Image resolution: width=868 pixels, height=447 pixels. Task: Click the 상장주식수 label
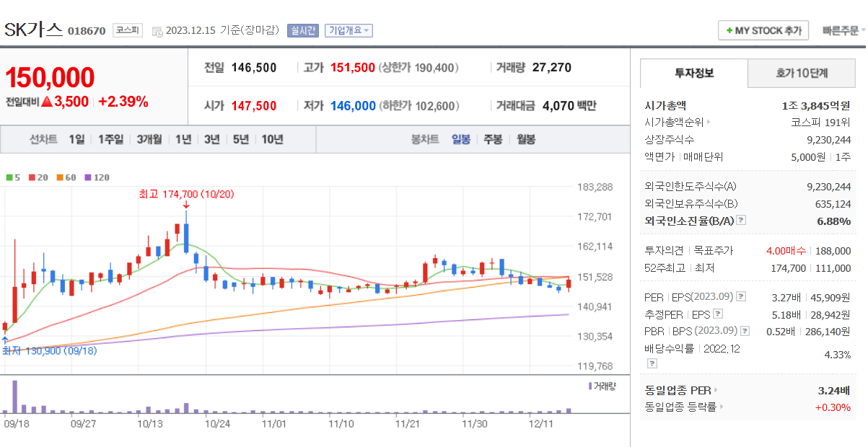(670, 140)
